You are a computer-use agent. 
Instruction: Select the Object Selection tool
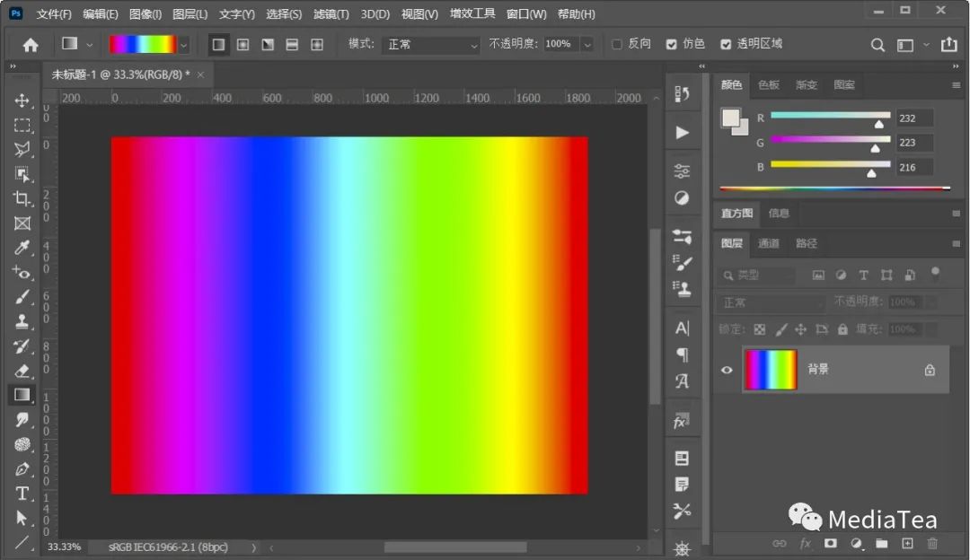pos(22,174)
